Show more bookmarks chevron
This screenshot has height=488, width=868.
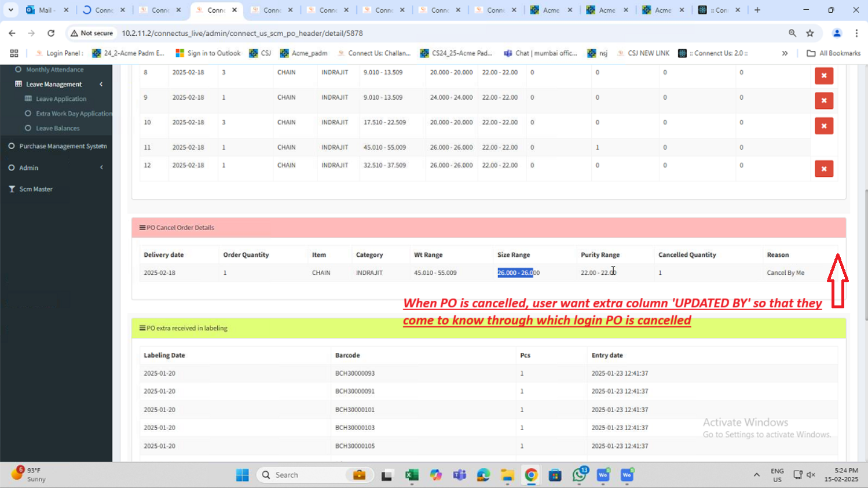point(785,53)
